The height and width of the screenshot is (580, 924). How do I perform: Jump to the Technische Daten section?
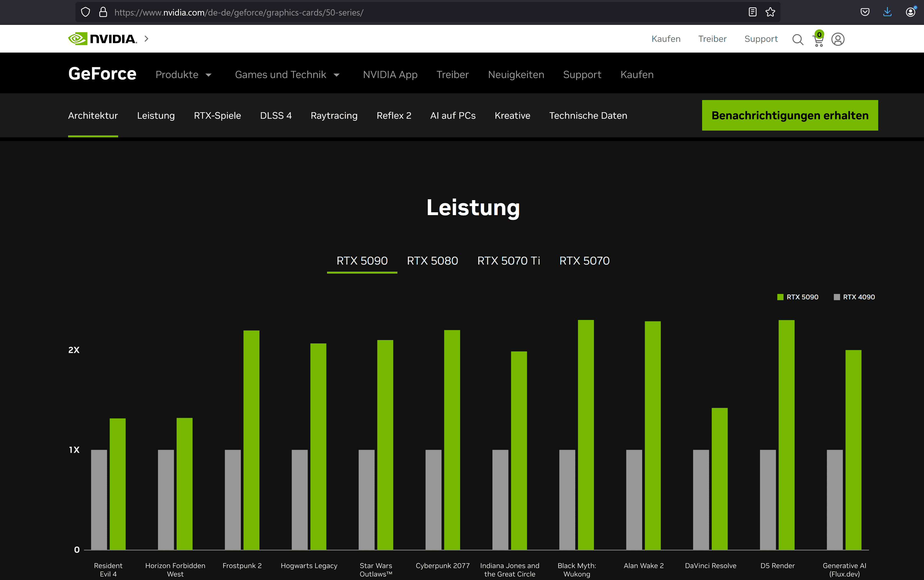(x=588, y=115)
